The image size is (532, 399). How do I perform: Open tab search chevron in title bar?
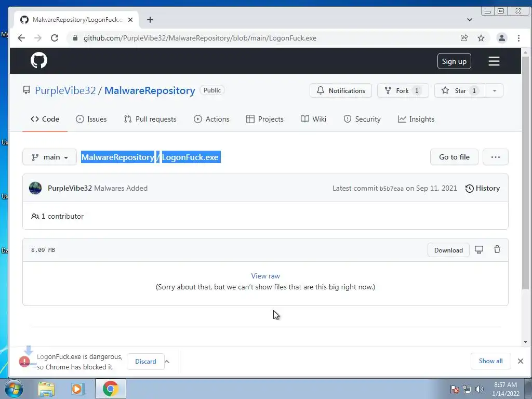pos(470,20)
